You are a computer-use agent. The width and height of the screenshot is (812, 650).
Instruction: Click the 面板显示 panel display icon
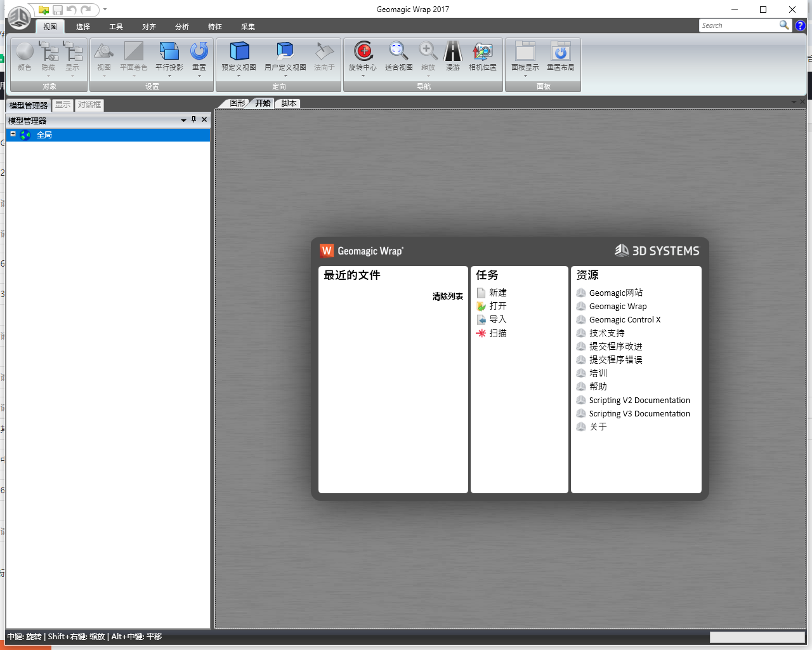(x=525, y=51)
